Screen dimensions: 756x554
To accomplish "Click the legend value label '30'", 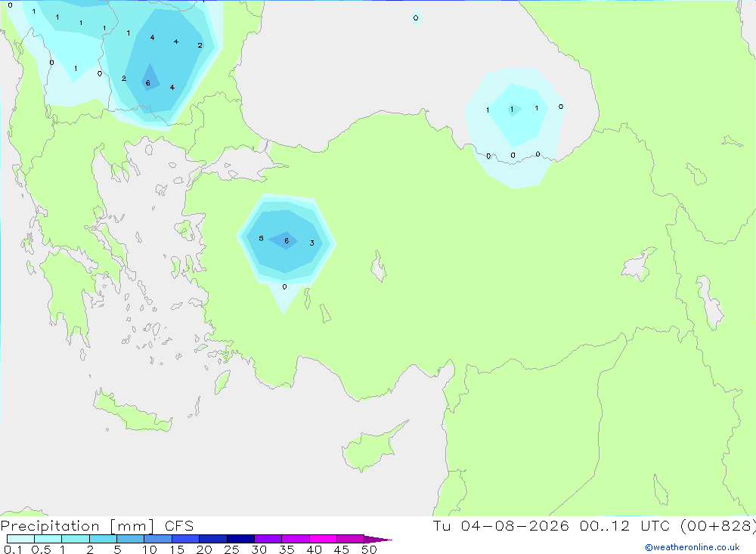I will click(x=259, y=549).
